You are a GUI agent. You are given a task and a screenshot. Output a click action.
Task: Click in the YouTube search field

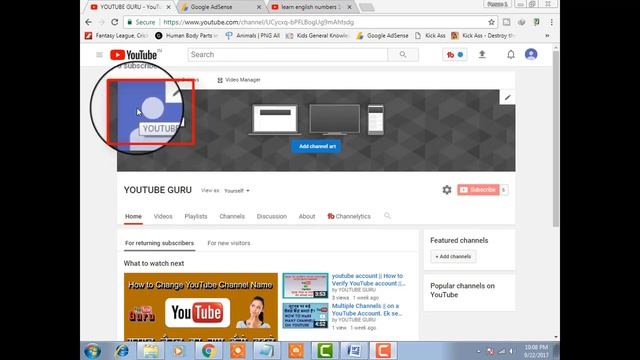[x=287, y=55]
